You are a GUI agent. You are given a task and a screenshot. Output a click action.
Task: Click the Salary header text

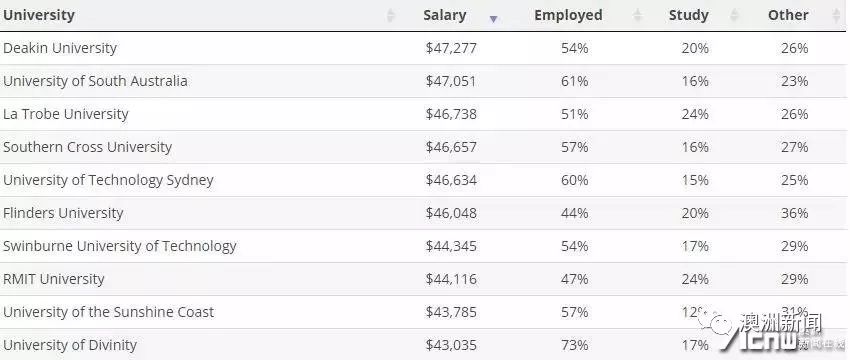tap(445, 15)
